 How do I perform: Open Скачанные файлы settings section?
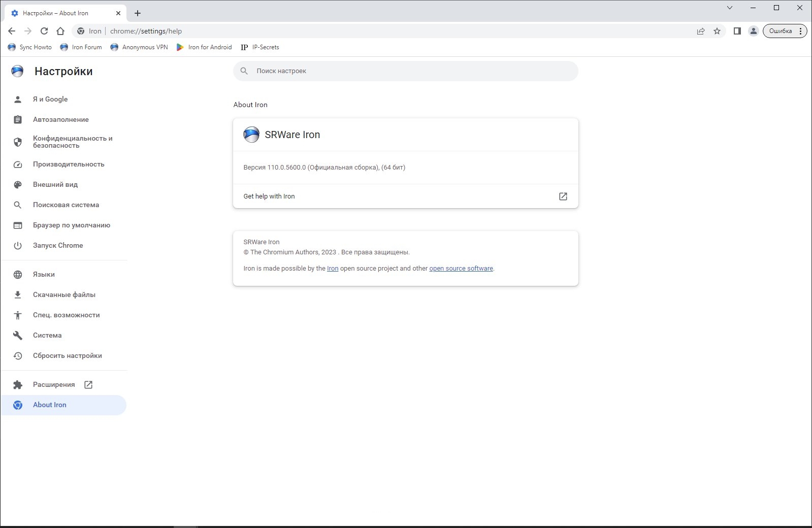[x=63, y=294]
